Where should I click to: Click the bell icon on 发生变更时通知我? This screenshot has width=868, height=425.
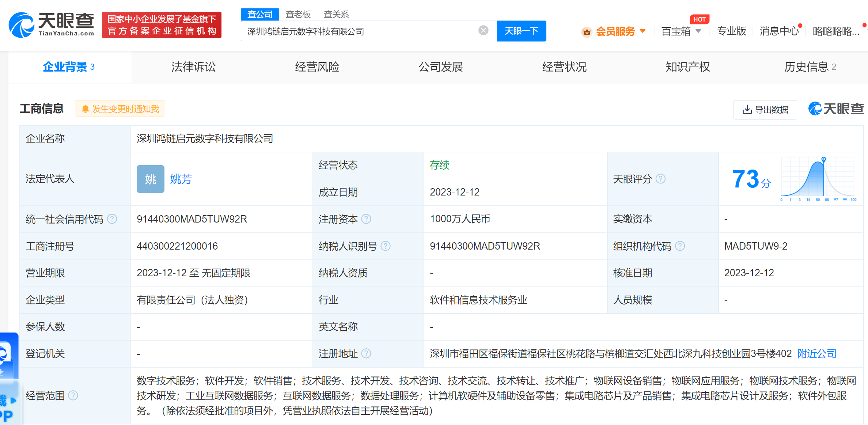pyautogui.click(x=86, y=109)
